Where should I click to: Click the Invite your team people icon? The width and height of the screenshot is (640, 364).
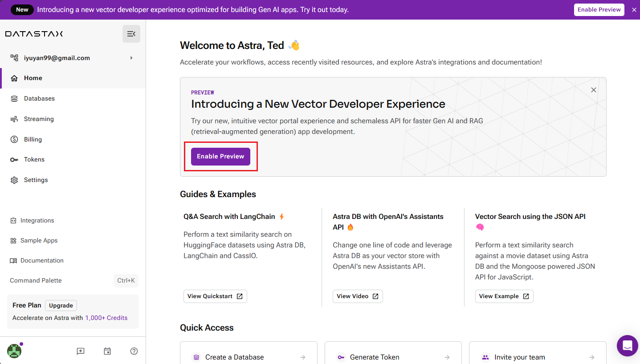coord(485,357)
